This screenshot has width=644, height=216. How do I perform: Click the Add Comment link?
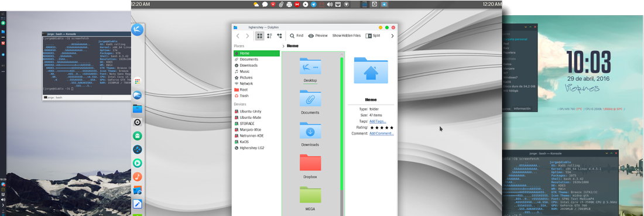[382, 133]
